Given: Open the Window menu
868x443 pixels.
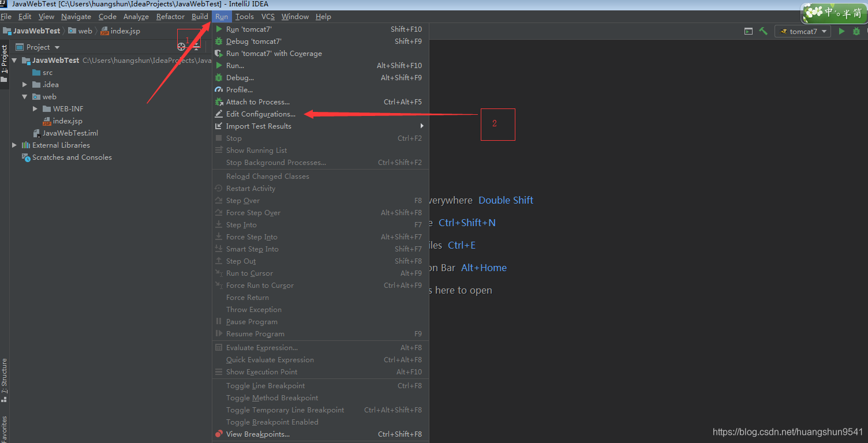Looking at the screenshot, I should pyautogui.click(x=295, y=16).
